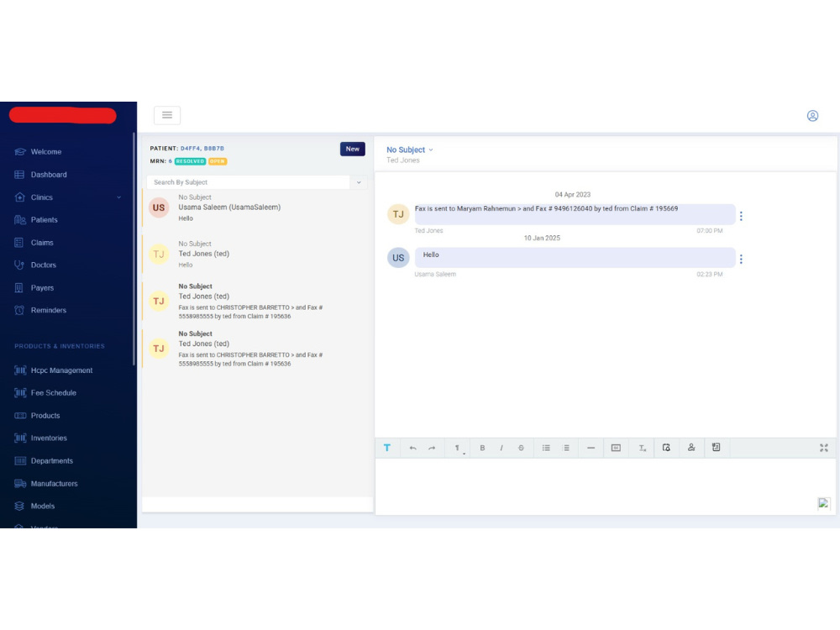Toggle italic formatting
The height and width of the screenshot is (630, 840).
tap(501, 448)
